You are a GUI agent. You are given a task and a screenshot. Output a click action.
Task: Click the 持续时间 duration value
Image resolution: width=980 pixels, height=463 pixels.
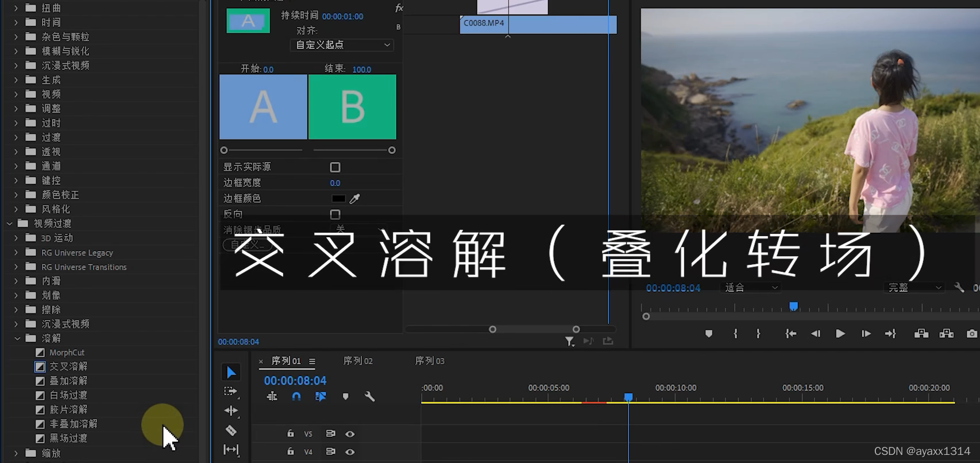pos(342,17)
